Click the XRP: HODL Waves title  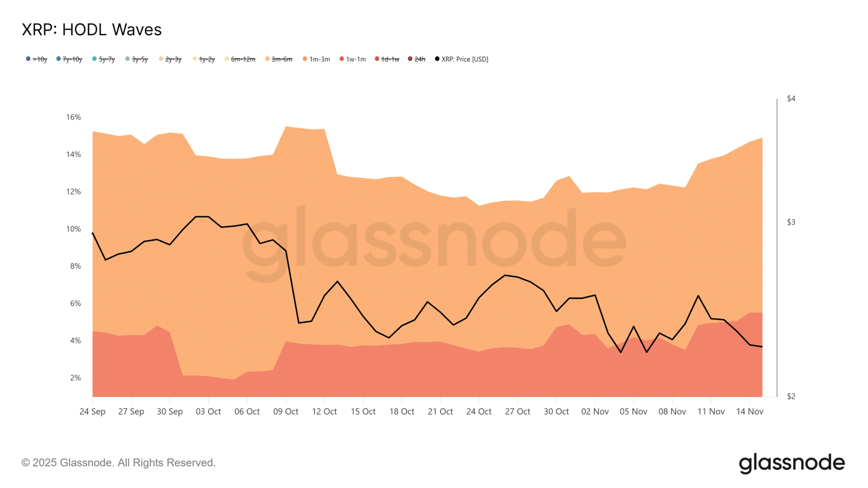point(92,30)
